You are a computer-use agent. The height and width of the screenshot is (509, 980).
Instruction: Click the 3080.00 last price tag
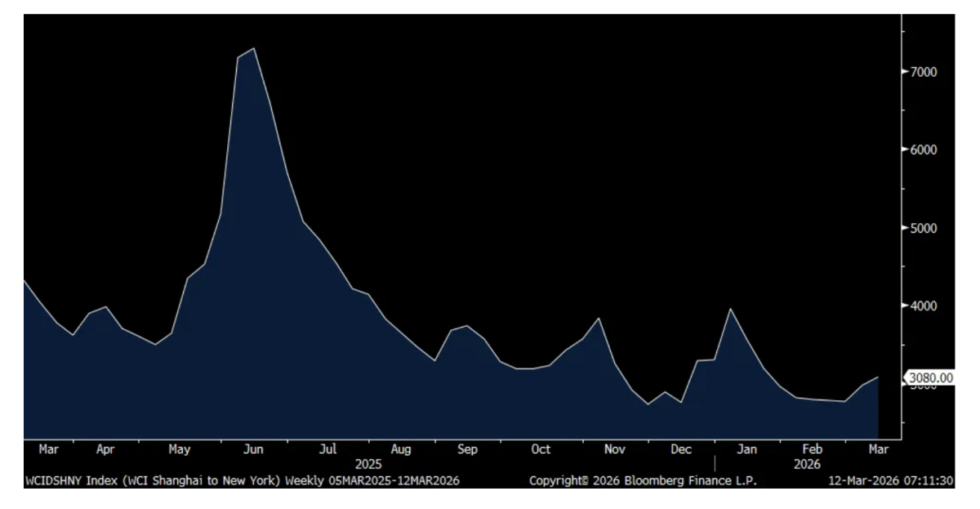(x=930, y=377)
